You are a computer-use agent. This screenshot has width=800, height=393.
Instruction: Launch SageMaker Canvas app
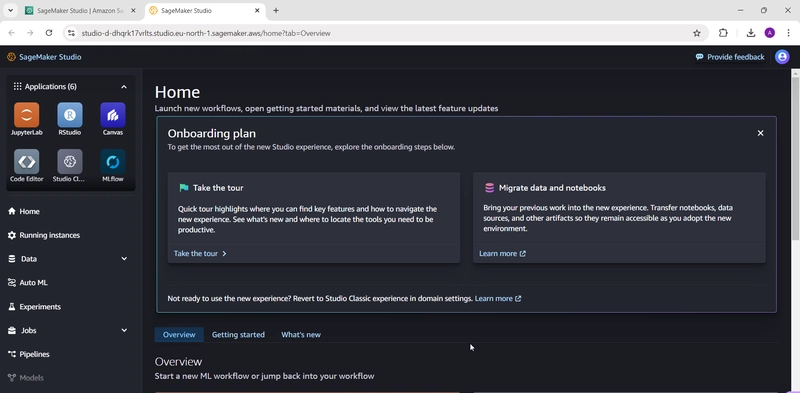[113, 115]
